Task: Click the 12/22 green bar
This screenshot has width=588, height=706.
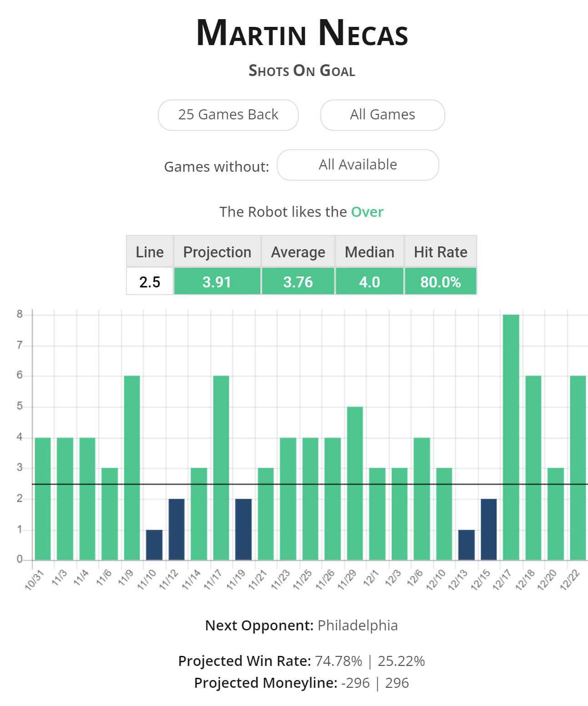Action: coord(578,468)
